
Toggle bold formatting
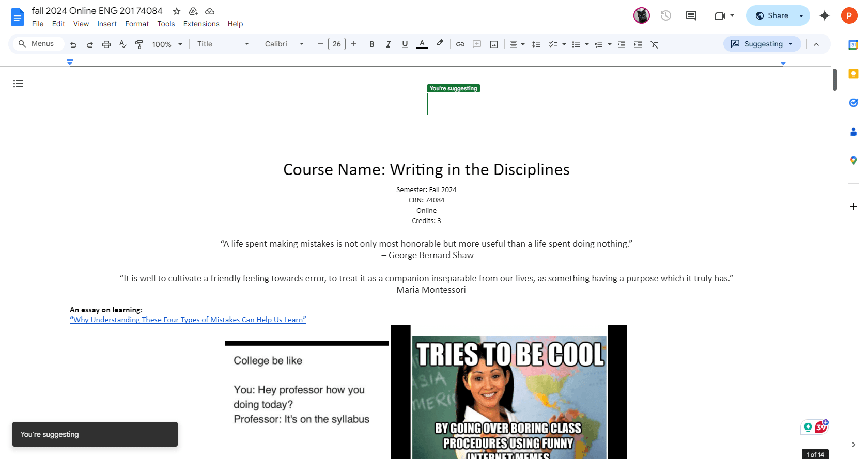372,44
